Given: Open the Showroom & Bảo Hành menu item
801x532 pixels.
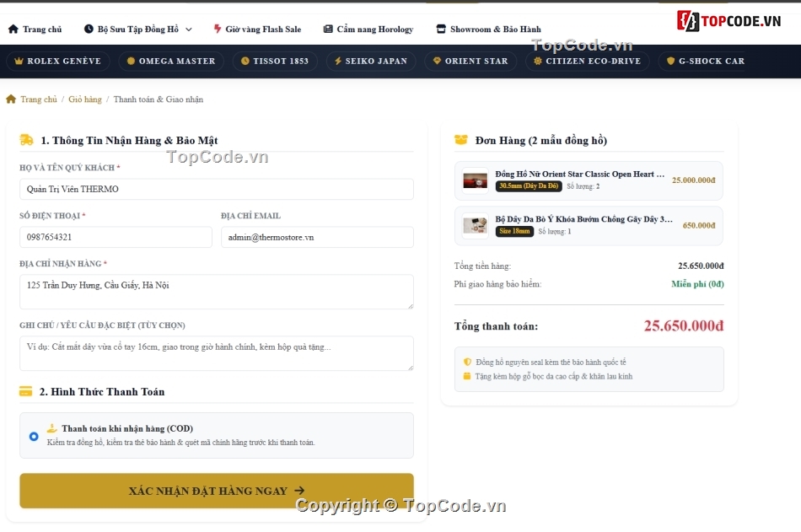Looking at the screenshot, I should pos(488,30).
